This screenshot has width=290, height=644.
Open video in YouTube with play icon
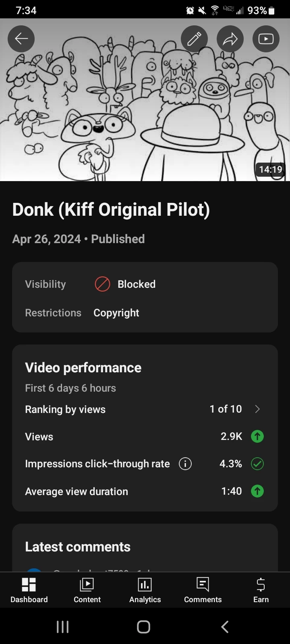[x=265, y=39]
